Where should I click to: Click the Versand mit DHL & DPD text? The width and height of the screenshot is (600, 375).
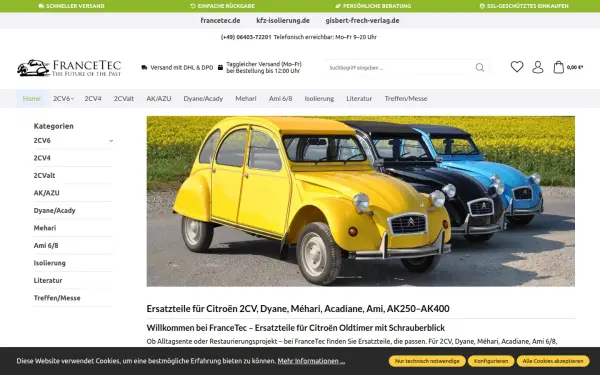point(182,67)
